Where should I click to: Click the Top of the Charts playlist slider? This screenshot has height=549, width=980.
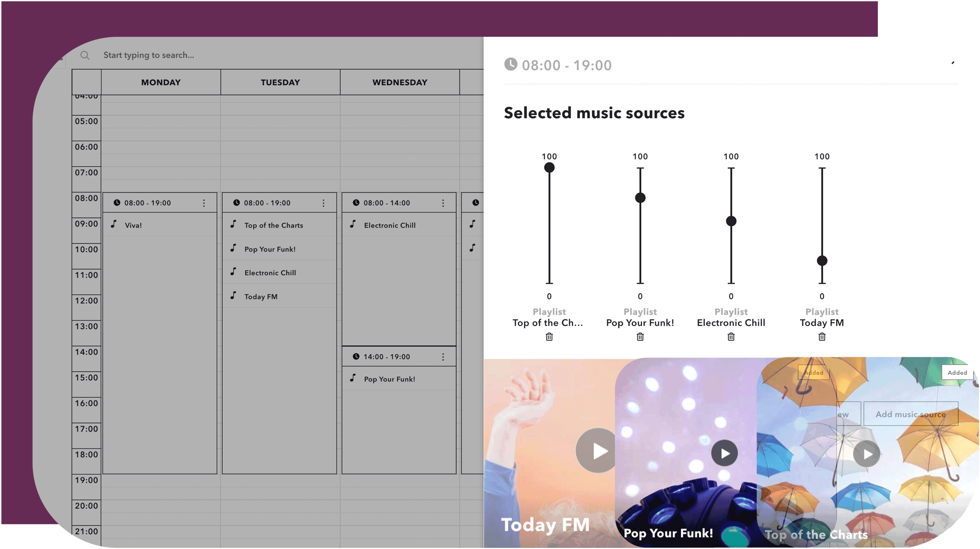pos(549,168)
